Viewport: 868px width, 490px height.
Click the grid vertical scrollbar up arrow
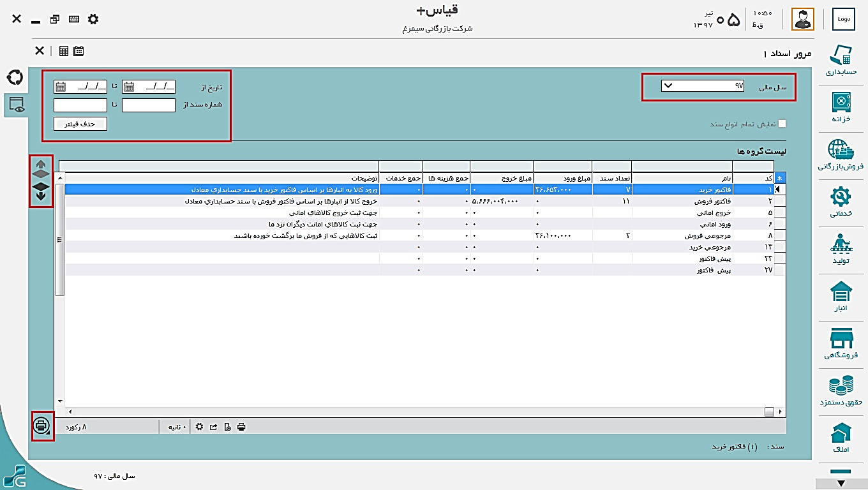pyautogui.click(x=61, y=177)
